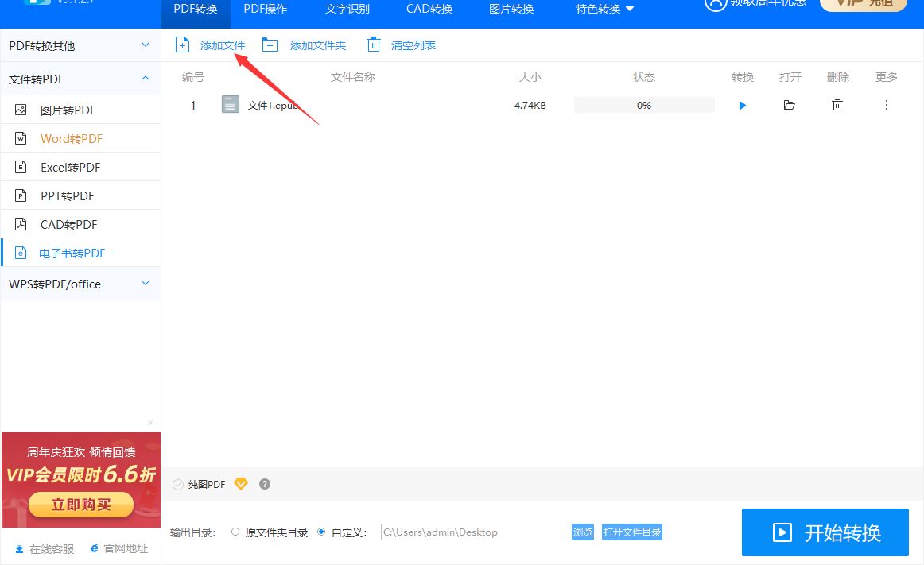Click the 清空列表 button label
924x565 pixels.
coord(413,45)
